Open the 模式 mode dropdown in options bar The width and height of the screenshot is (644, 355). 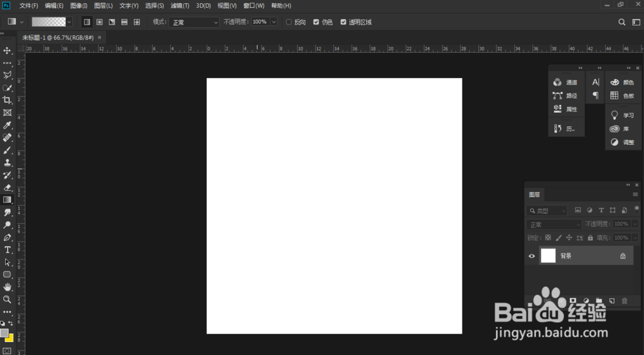(x=194, y=22)
